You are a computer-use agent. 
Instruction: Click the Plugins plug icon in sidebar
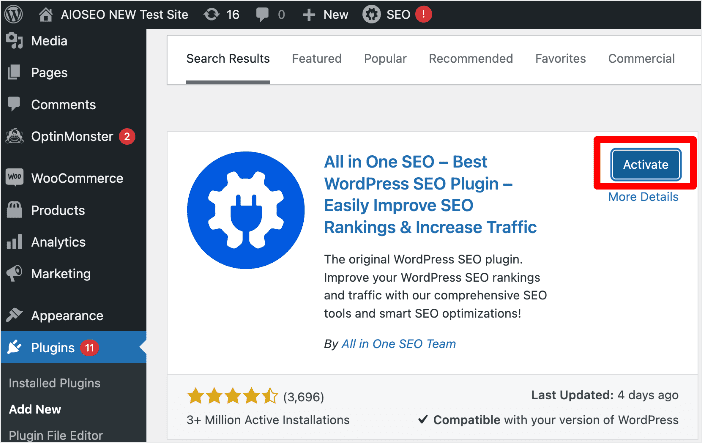(x=14, y=347)
